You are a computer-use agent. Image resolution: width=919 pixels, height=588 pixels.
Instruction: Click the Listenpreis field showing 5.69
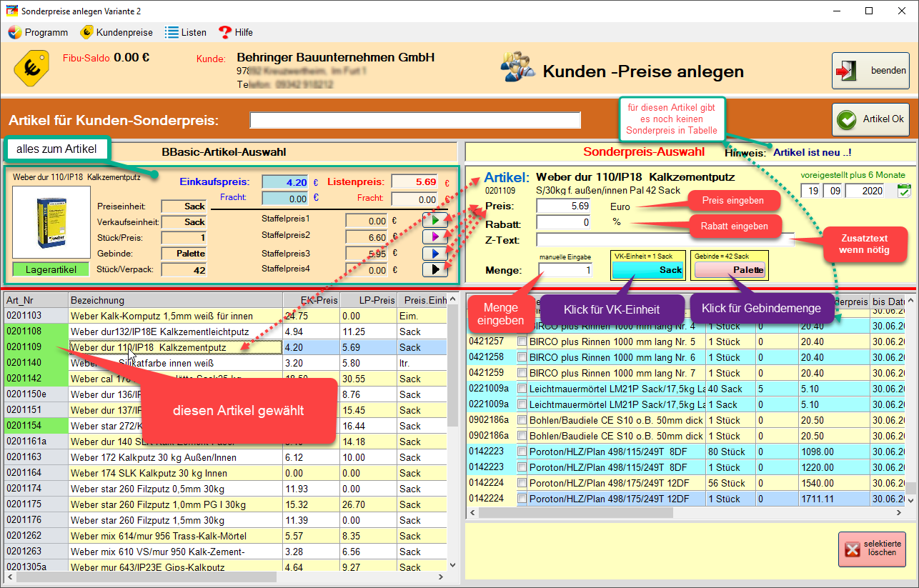tap(415, 182)
